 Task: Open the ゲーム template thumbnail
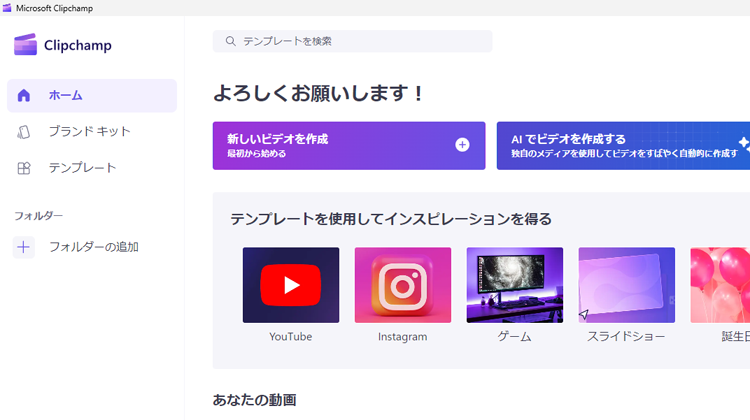515,285
